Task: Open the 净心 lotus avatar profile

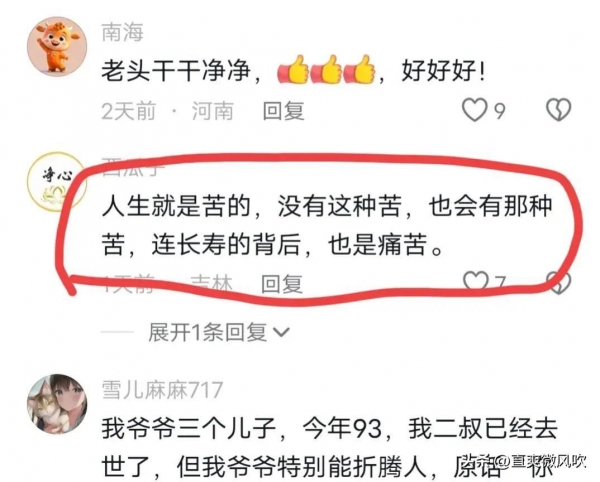Action: point(57,182)
